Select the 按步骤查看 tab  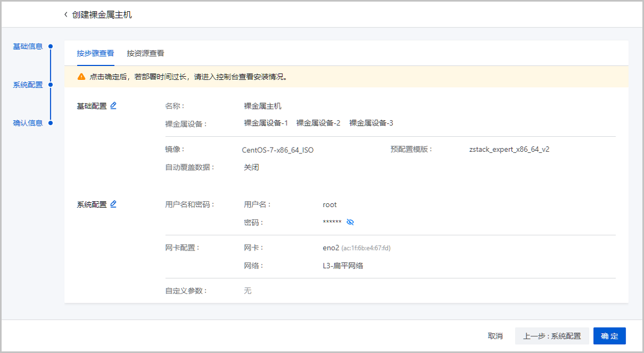point(96,54)
